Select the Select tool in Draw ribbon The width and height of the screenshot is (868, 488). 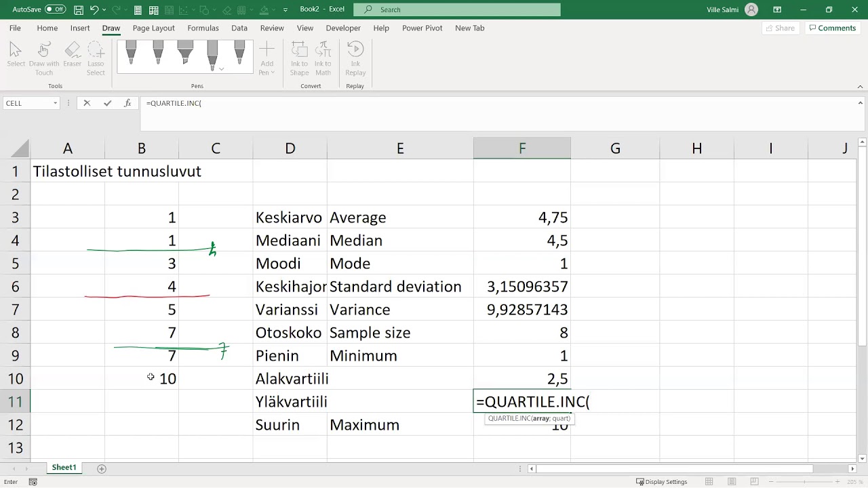16,55
